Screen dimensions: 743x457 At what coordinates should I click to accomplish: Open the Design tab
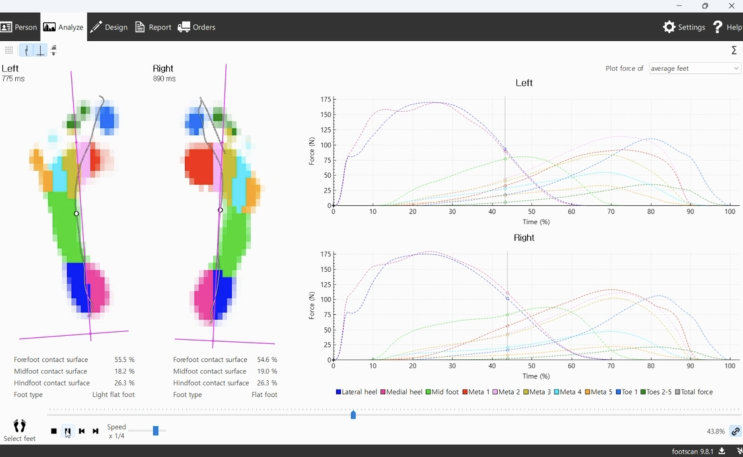pyautogui.click(x=109, y=27)
